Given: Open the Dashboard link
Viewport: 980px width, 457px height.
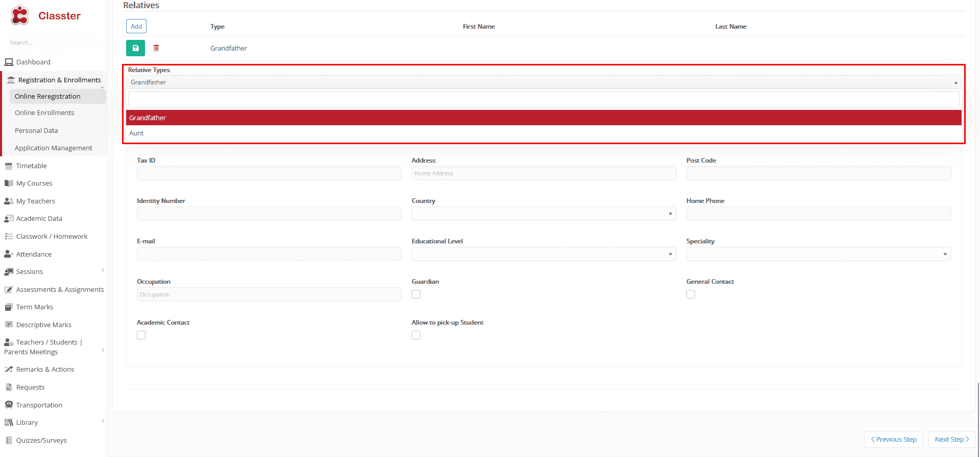Looking at the screenshot, I should click(x=33, y=62).
